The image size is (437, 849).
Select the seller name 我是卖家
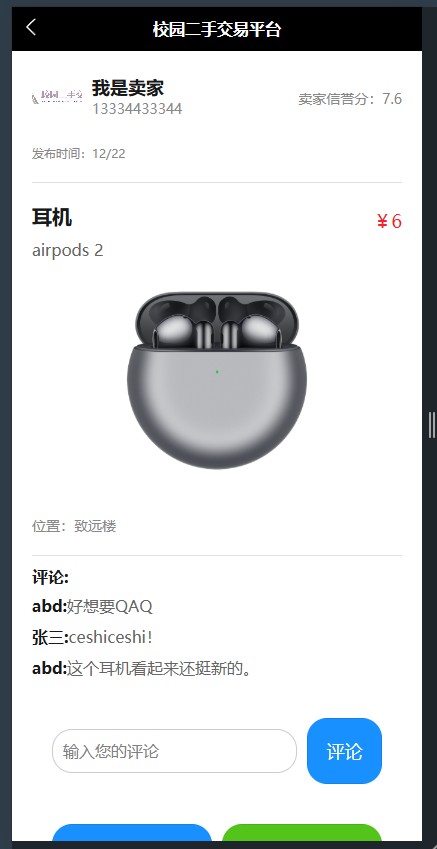click(x=128, y=88)
